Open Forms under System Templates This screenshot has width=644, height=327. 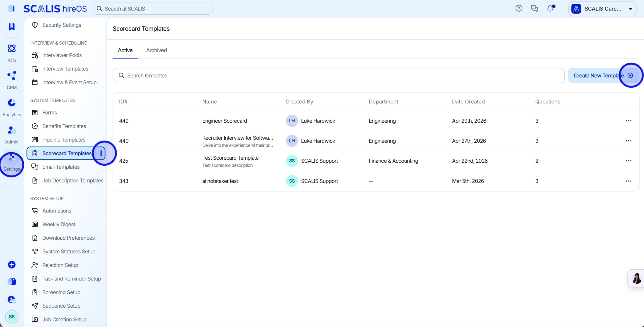point(50,113)
